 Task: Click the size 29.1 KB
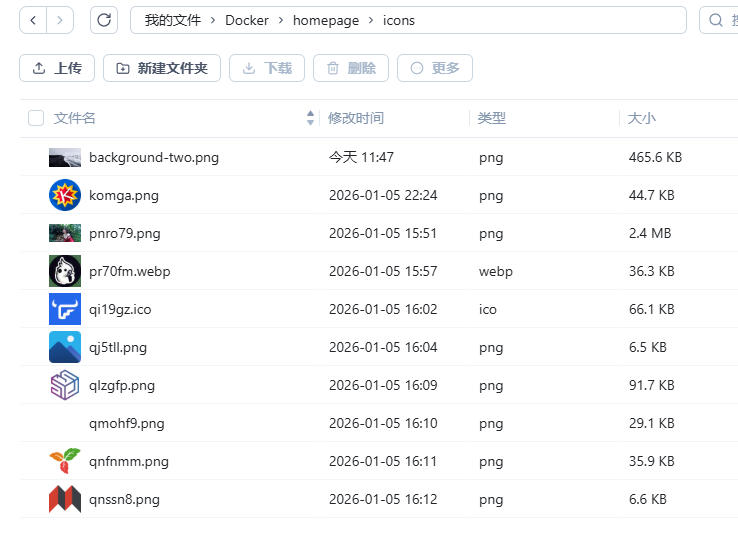click(x=651, y=423)
